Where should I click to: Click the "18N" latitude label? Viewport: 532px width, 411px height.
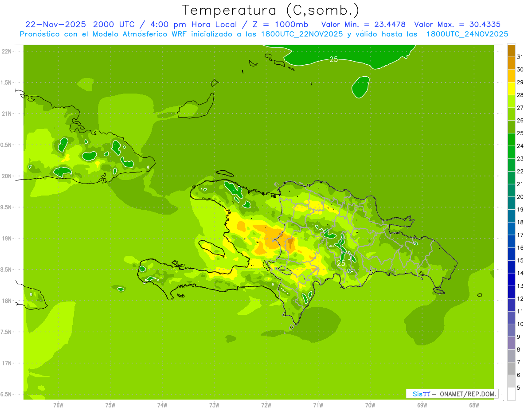(7, 301)
